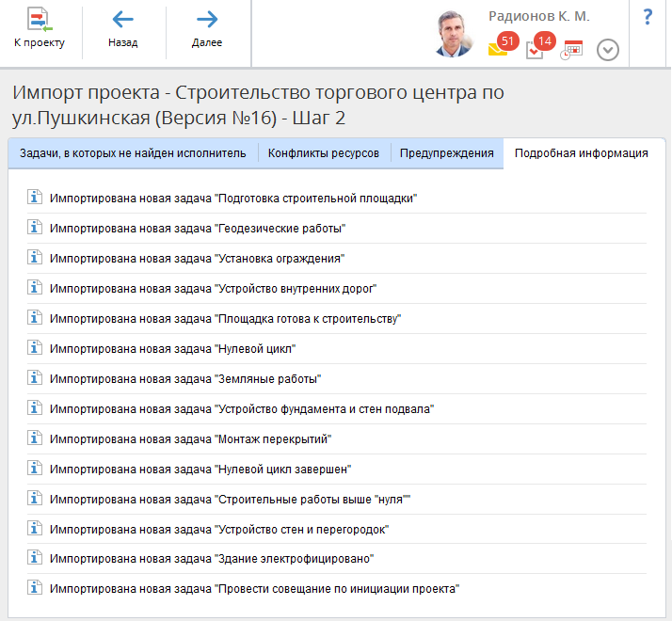Select the 'Земляные работы' import message
This screenshot has height=621, width=672.
click(185, 378)
